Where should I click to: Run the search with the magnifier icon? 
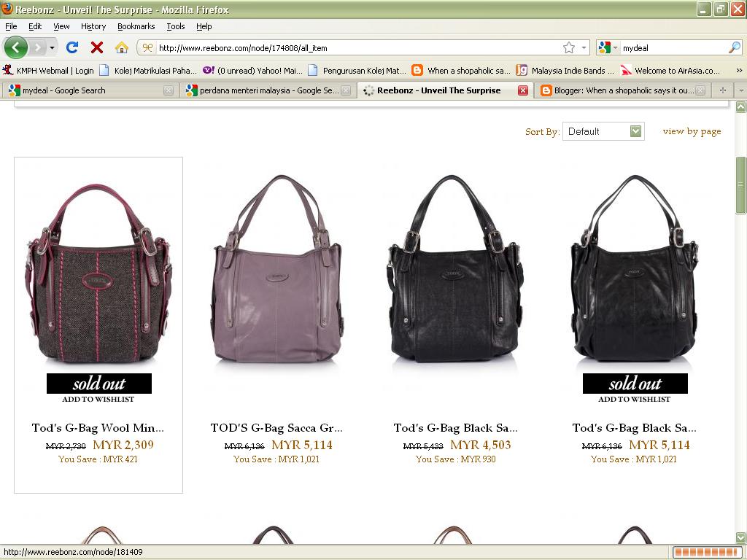735,47
